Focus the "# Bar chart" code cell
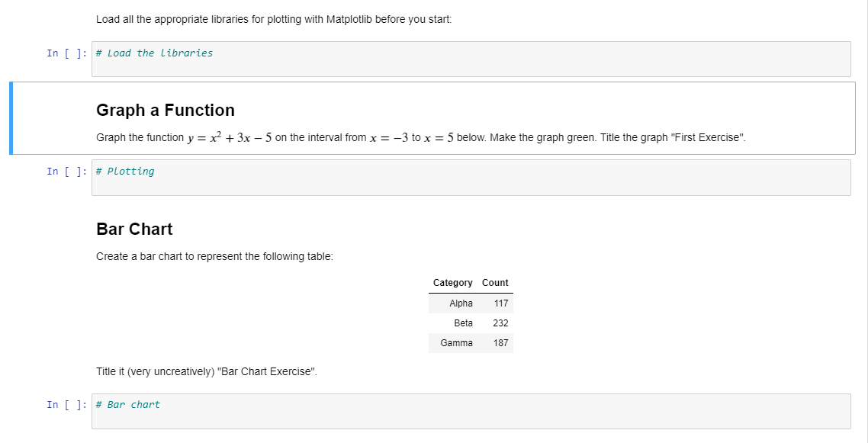The image size is (868, 443). (x=471, y=412)
